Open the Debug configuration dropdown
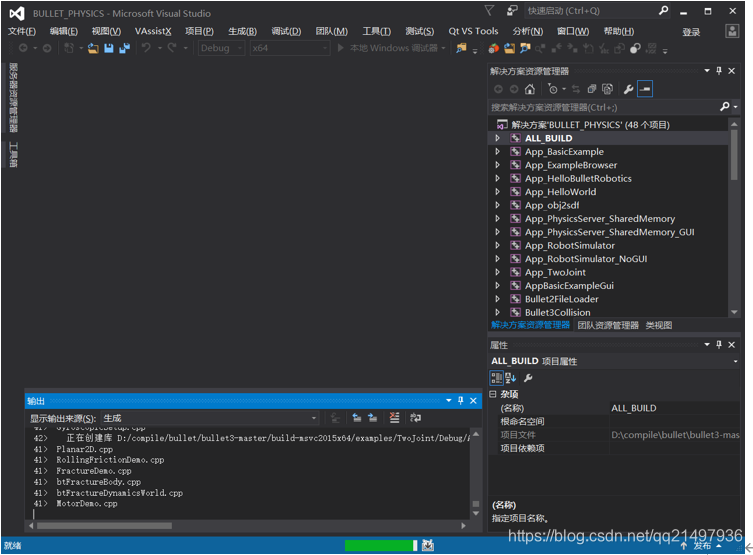This screenshot has width=753, height=555. (x=220, y=48)
